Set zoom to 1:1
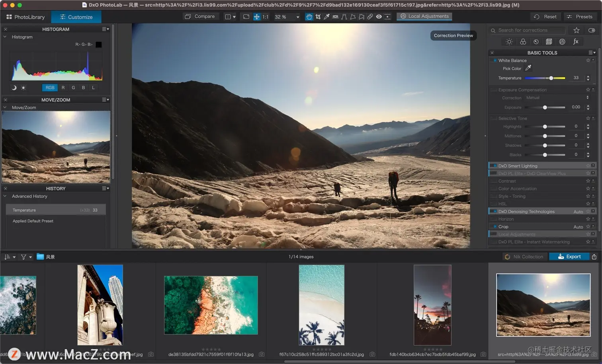This screenshot has height=364, width=602. 266,17
